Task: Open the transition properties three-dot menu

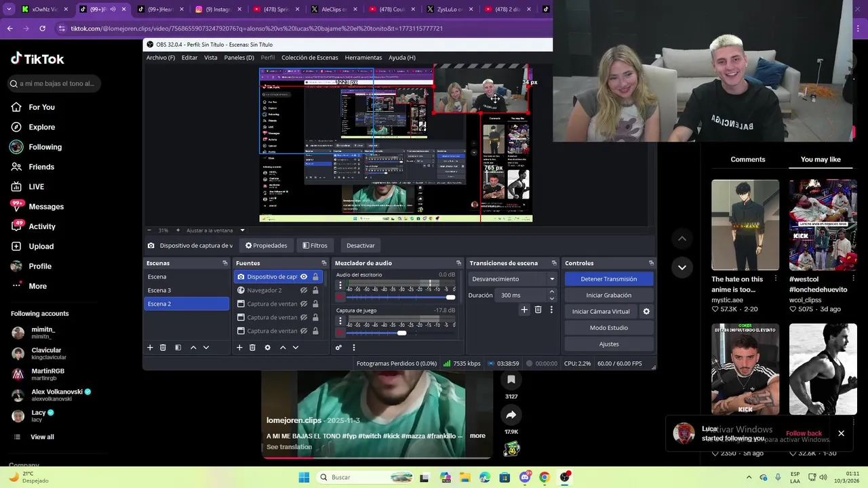Action: point(551,310)
